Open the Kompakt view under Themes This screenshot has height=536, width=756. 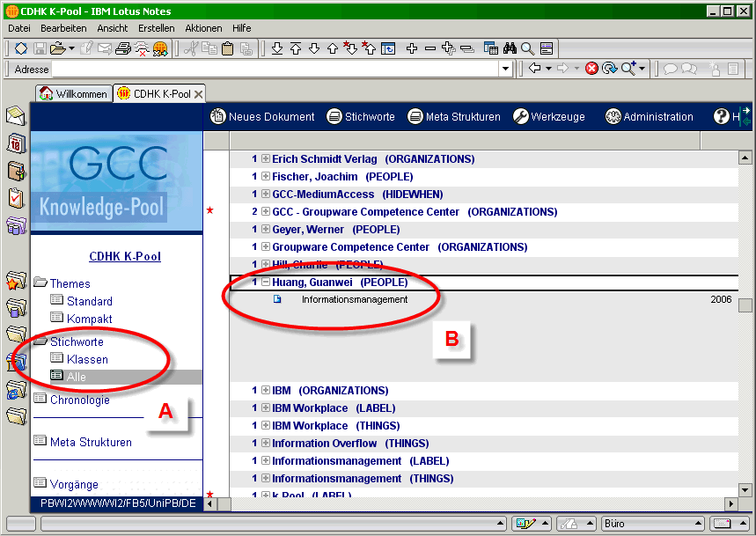coord(90,319)
